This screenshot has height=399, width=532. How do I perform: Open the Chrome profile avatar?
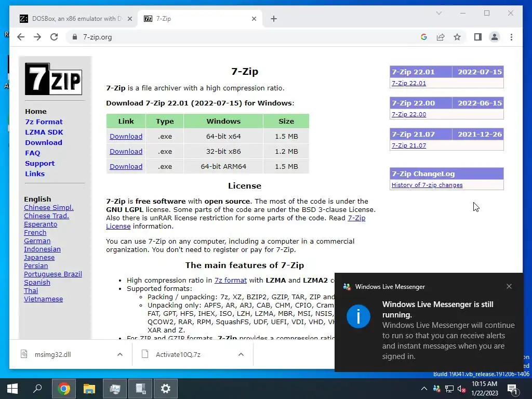(495, 37)
